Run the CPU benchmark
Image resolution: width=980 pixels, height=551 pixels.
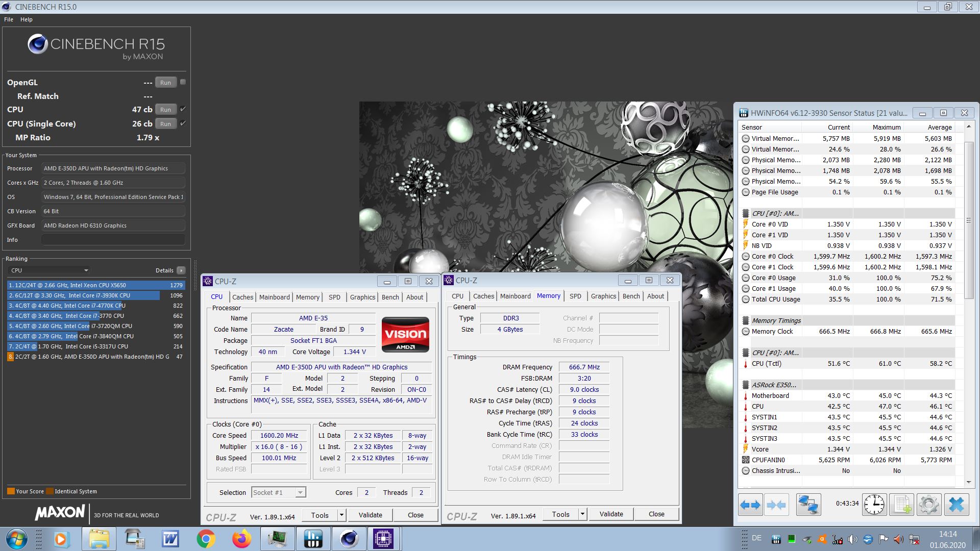pos(166,110)
